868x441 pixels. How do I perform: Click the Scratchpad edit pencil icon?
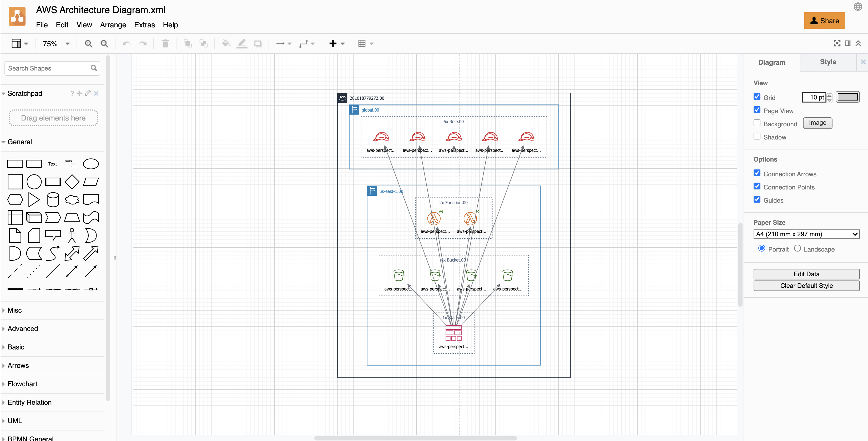pos(87,93)
